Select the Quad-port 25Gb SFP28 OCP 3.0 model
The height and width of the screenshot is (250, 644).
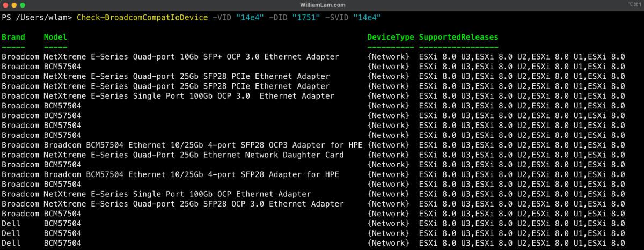pyautogui.click(x=193, y=204)
